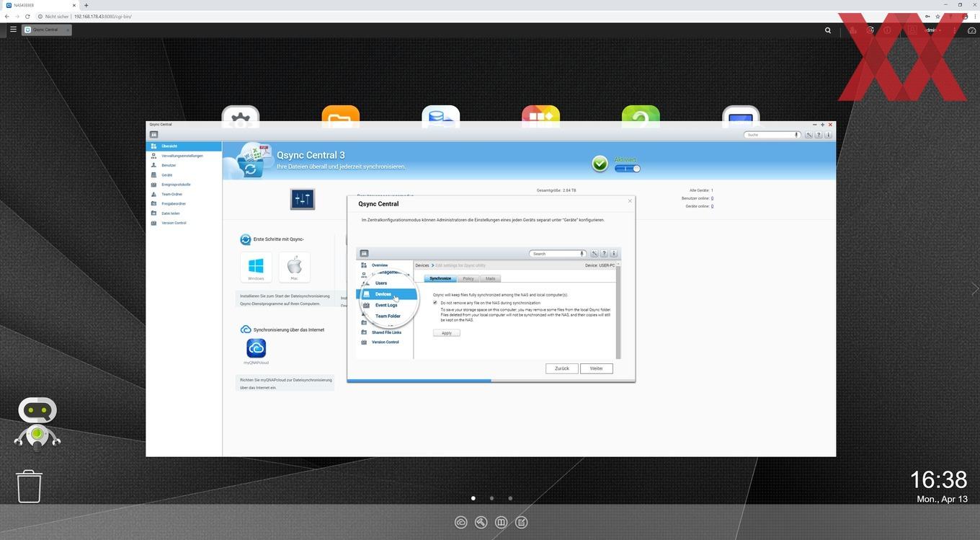This screenshot has height=540, width=980.
Task: Click the browser back arrow
Action: (6, 16)
